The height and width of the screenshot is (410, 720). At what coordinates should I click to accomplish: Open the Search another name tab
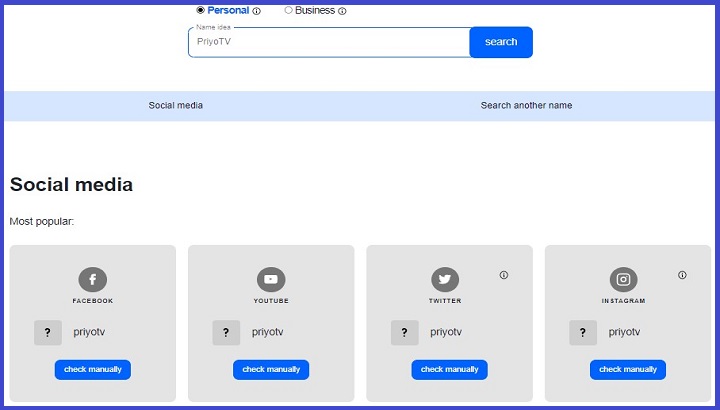pos(526,105)
